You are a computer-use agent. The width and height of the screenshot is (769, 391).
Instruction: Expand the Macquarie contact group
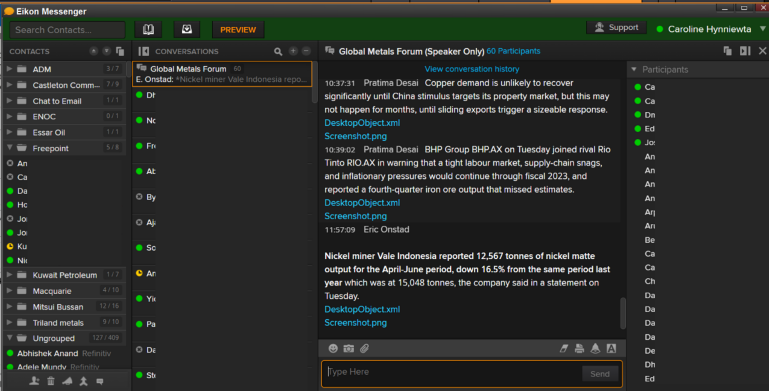coord(9,290)
